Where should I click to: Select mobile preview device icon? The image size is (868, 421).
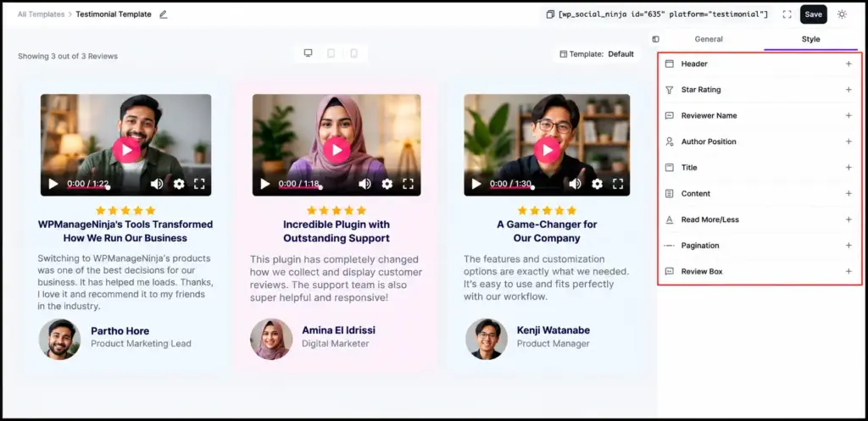click(x=353, y=53)
